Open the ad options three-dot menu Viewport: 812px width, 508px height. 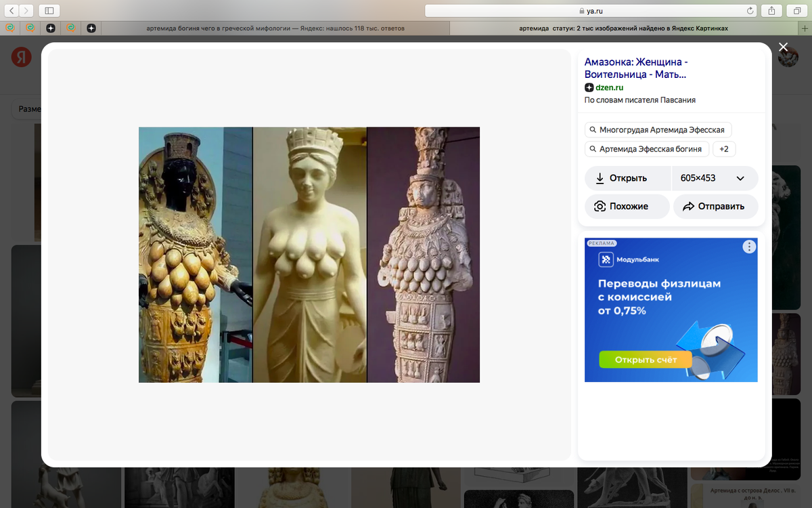tap(748, 247)
